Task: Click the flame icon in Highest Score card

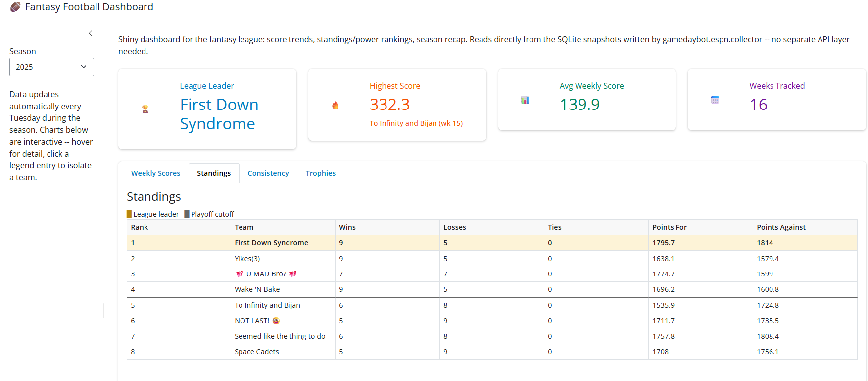Action: pyautogui.click(x=335, y=105)
